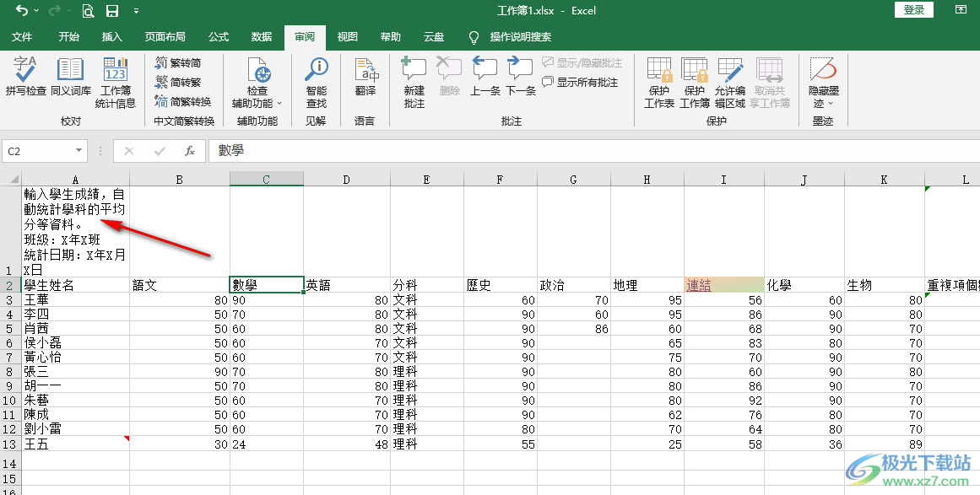Save the workbook with the floppy icon
Viewport: 980px width, 495px height.
112,11
